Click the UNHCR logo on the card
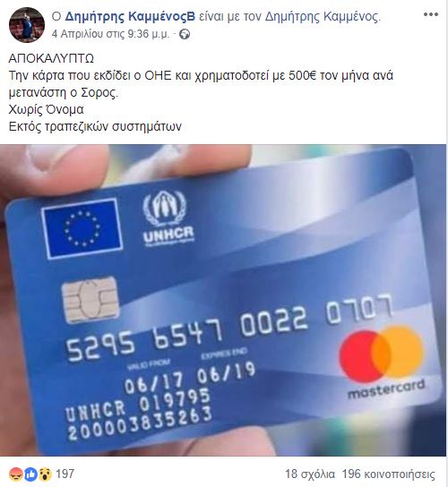Image resolution: width=448 pixels, height=487 pixels. coord(168,218)
